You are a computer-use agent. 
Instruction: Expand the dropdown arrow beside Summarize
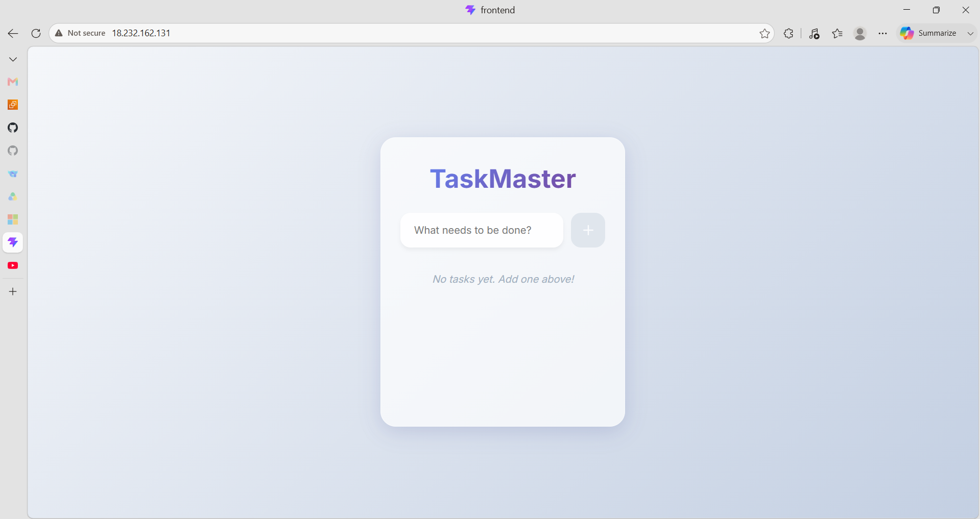(970, 33)
